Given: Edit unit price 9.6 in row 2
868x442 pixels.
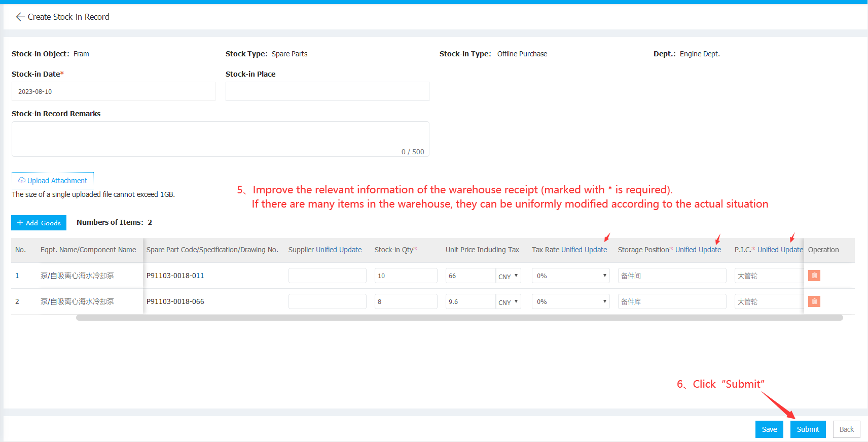Looking at the screenshot, I should pos(471,301).
